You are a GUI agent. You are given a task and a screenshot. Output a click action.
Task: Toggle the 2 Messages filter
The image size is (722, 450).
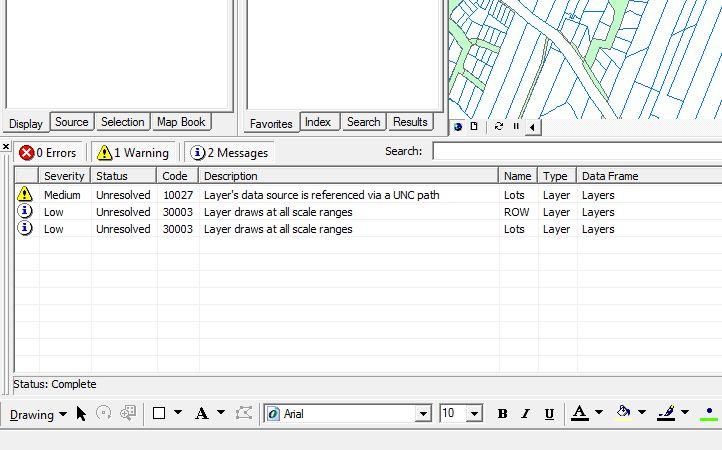pyautogui.click(x=229, y=152)
